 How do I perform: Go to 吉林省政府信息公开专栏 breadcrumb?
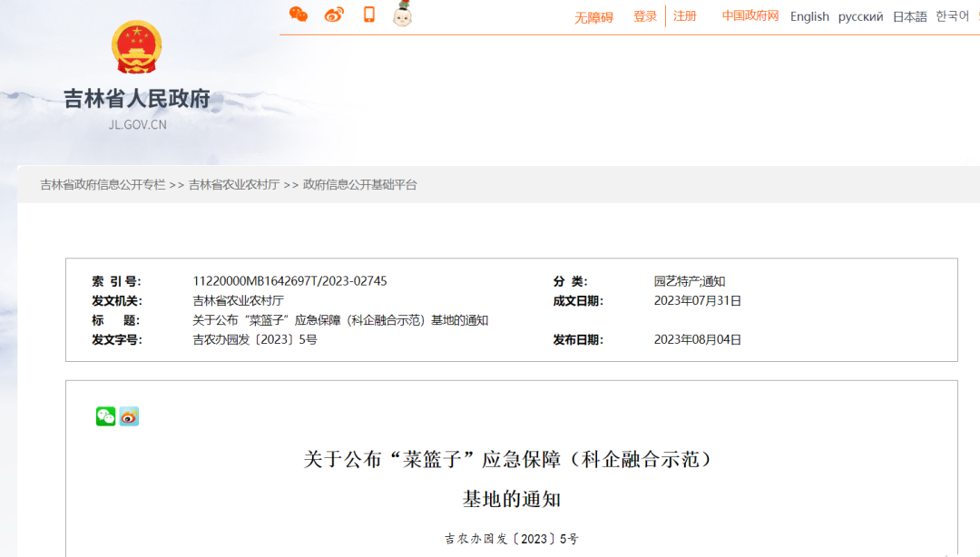[x=103, y=184]
